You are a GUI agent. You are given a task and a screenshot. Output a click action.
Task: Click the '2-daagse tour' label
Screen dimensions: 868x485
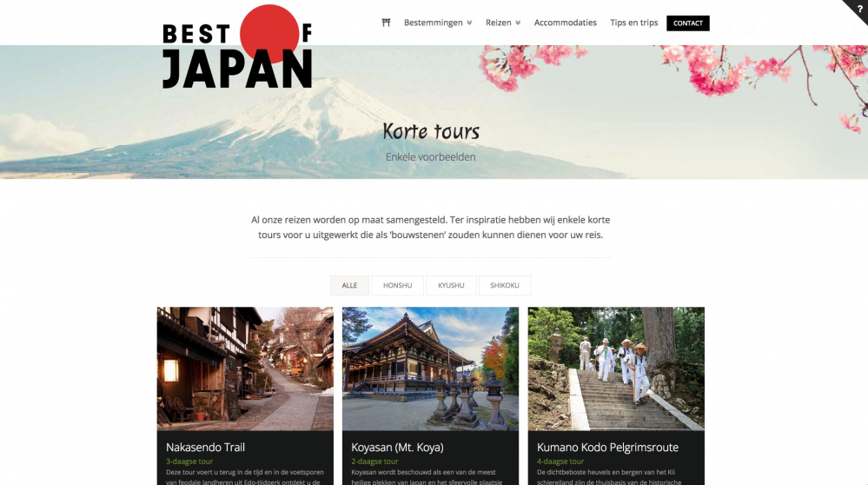(x=374, y=462)
